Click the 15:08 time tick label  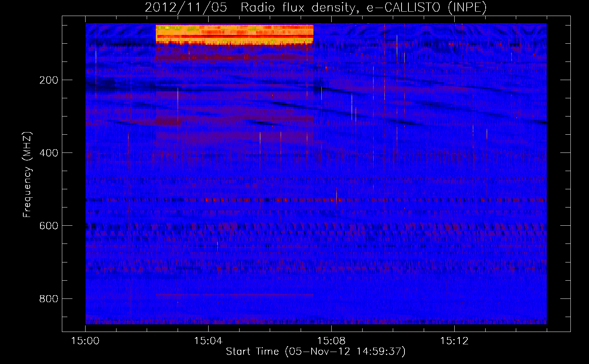(x=331, y=341)
